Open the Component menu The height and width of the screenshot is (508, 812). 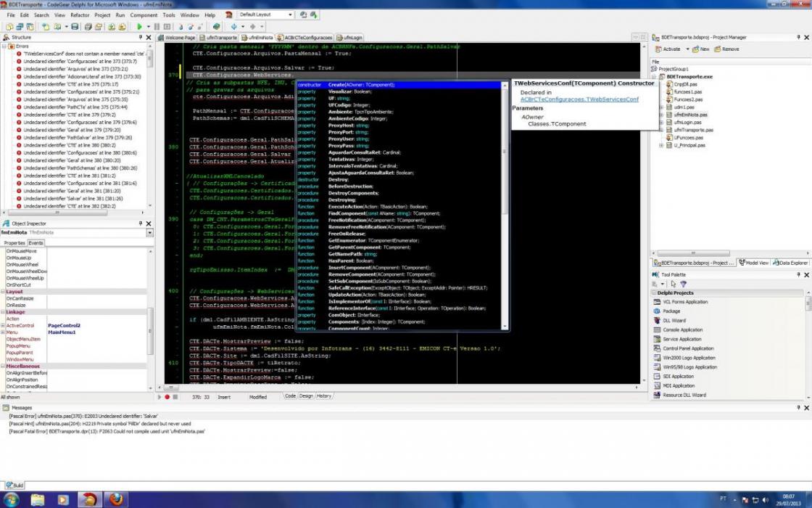tap(144, 15)
